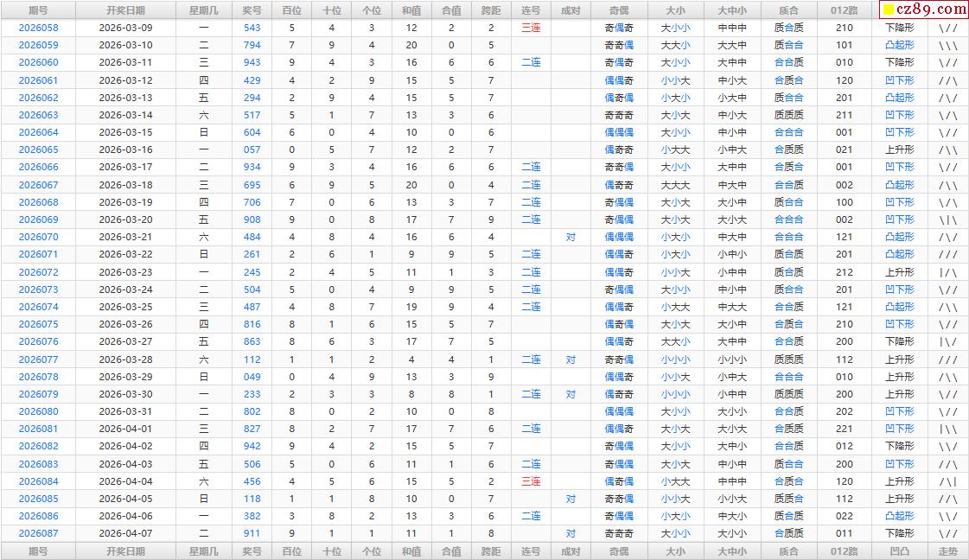Viewport: 969px width, 560px height.
Task: Open issue number 2026087 link
Action: click(38, 534)
